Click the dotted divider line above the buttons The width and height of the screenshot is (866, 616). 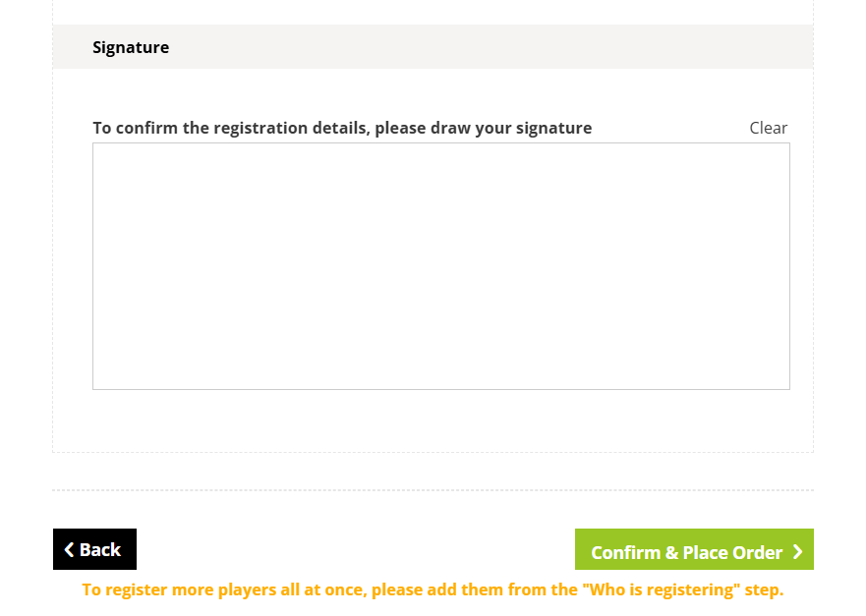pos(433,490)
